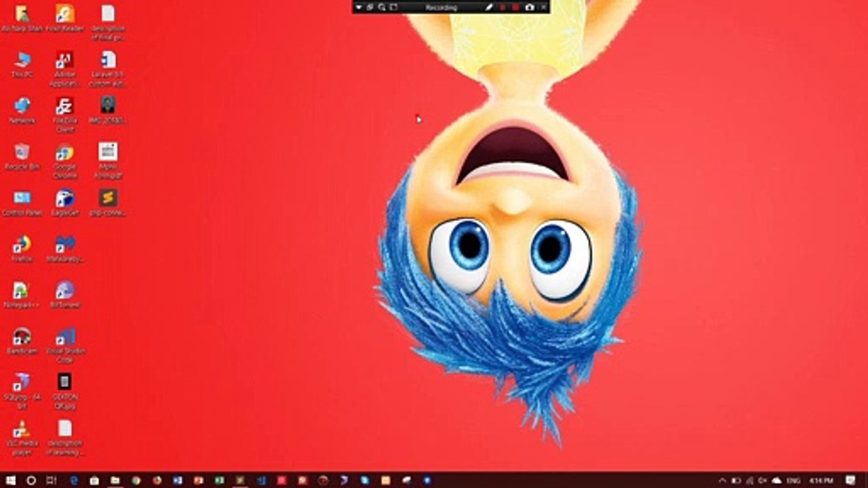Open FileZilla Client desktop shortcut
868x488 pixels.
pyautogui.click(x=65, y=114)
